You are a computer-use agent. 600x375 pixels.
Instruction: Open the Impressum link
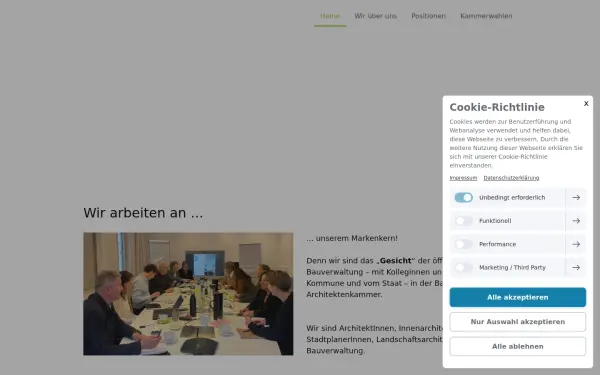463,178
